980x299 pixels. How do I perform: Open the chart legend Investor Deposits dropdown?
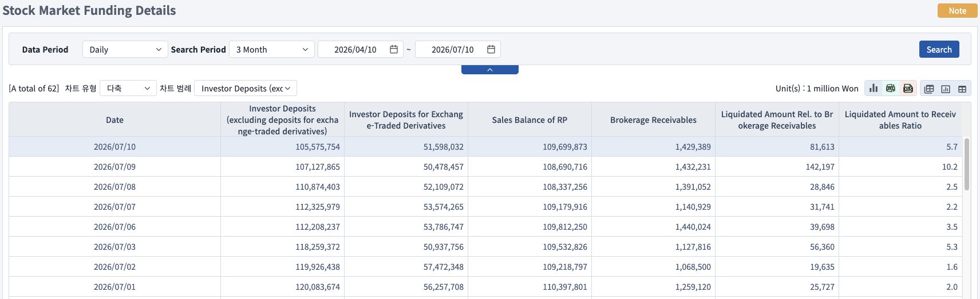click(x=246, y=88)
